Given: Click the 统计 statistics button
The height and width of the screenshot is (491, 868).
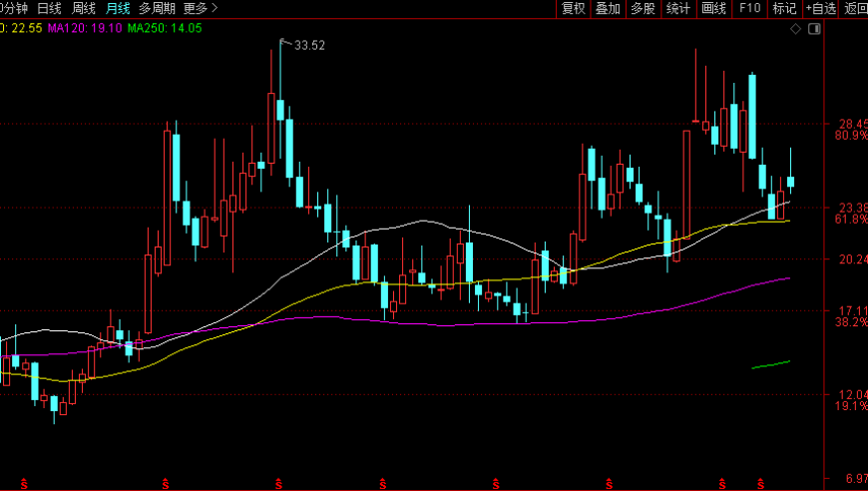Looking at the screenshot, I should click(x=678, y=8).
